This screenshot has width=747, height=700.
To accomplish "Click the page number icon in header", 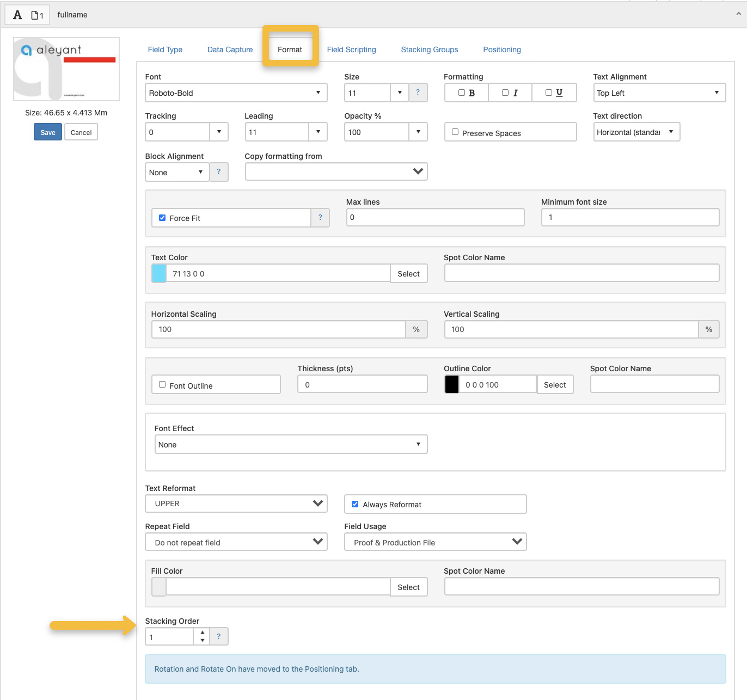I will pyautogui.click(x=37, y=15).
